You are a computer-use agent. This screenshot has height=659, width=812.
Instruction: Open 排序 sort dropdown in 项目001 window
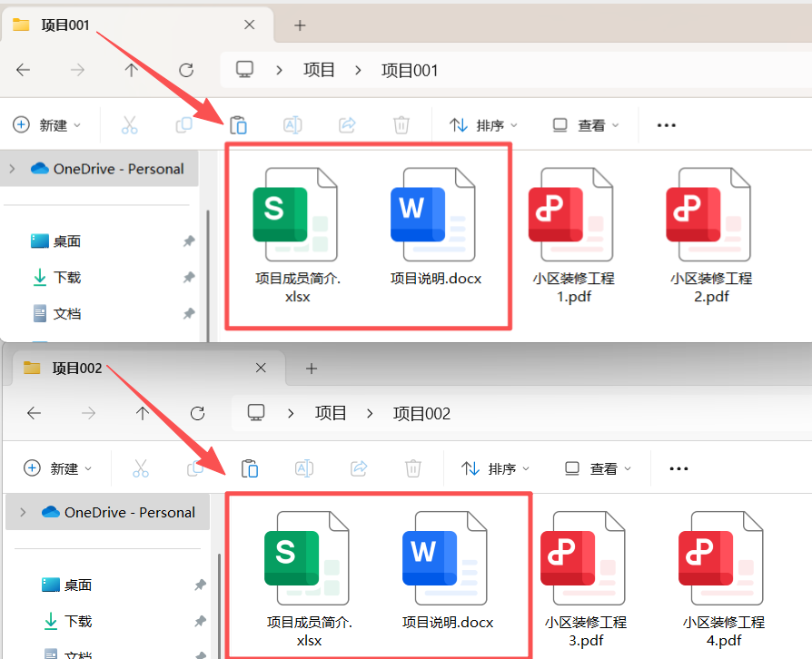(484, 124)
